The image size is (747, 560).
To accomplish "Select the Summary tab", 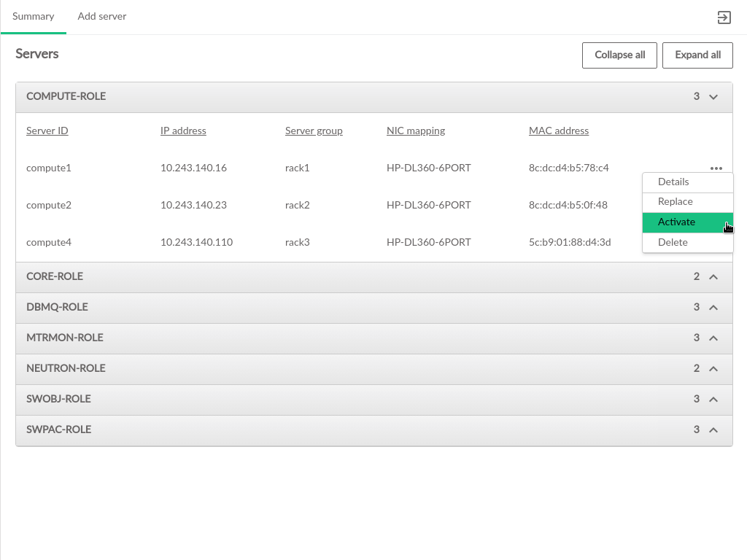I will click(33, 17).
